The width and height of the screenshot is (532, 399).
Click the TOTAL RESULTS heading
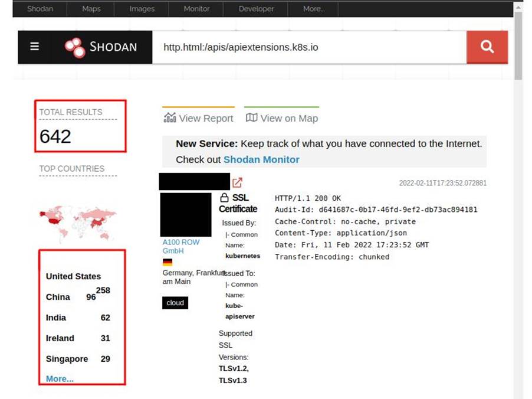point(71,112)
